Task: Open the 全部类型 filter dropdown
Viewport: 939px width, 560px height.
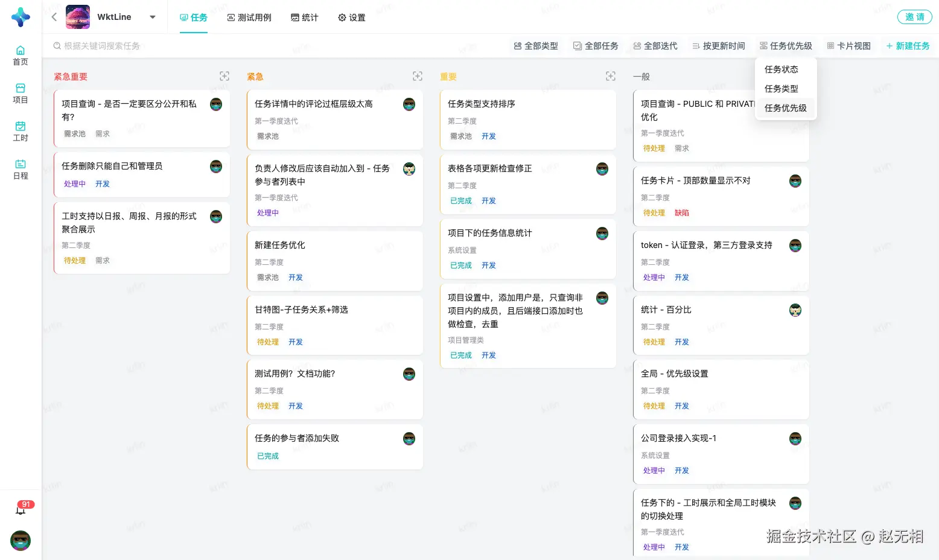Action: pyautogui.click(x=536, y=46)
